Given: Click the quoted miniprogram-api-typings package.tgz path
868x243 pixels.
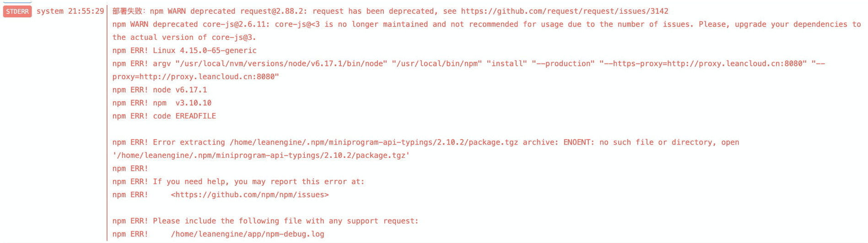Looking at the screenshot, I should click(261, 156).
